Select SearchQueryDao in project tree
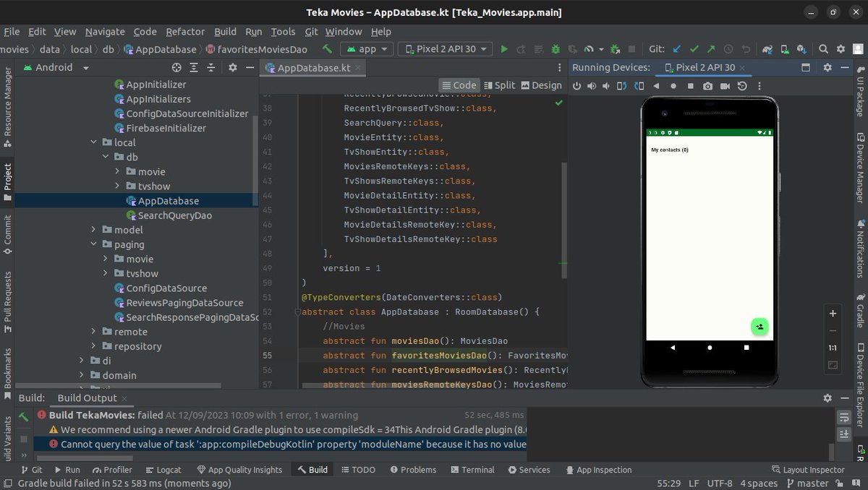This screenshot has height=490, width=868. [x=174, y=215]
